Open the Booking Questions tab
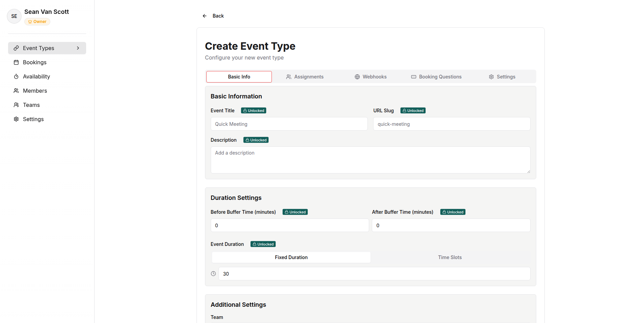644x323 pixels. (x=436, y=77)
